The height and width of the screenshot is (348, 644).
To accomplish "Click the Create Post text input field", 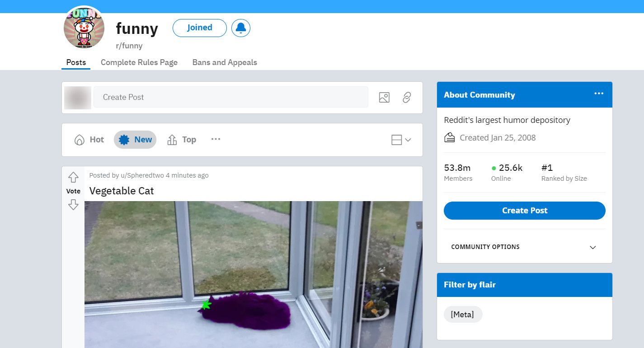I will (231, 97).
